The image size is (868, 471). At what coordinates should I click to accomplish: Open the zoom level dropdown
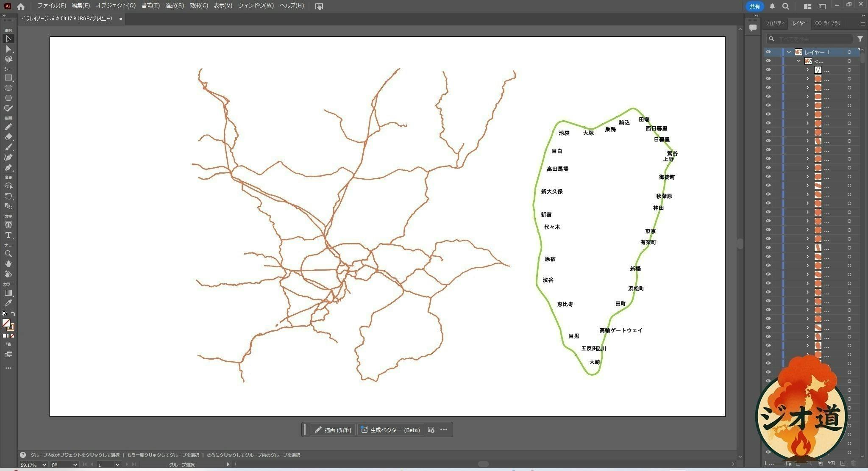[44, 465]
